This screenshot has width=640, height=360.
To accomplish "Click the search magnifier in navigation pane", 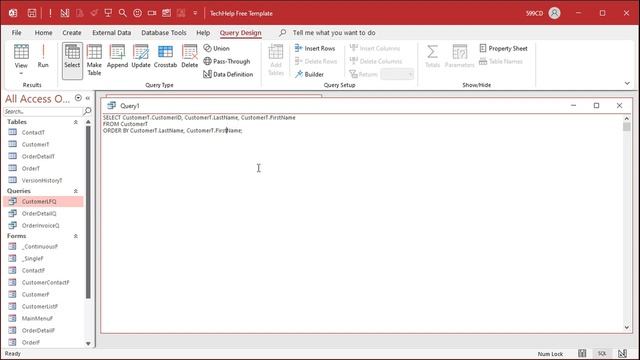I will [x=87, y=111].
